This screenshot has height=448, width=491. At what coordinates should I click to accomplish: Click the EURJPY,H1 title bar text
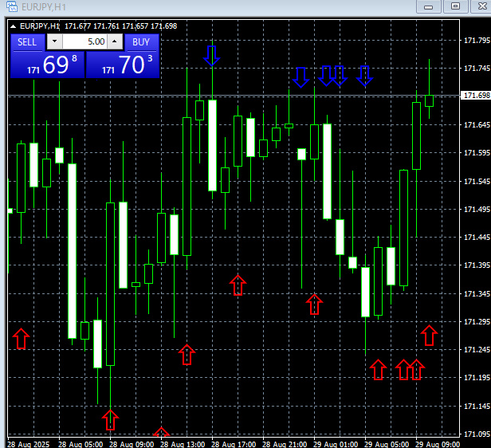pos(44,6)
